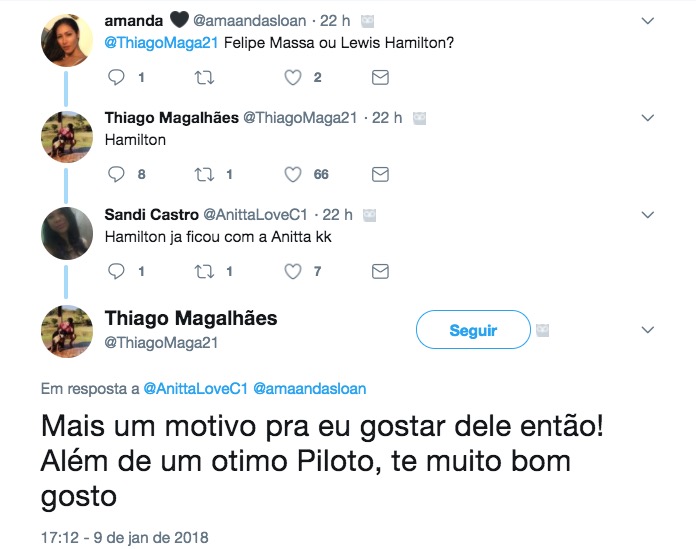Open more options for amanda's tweet
The image size is (696, 549).
pos(647,21)
